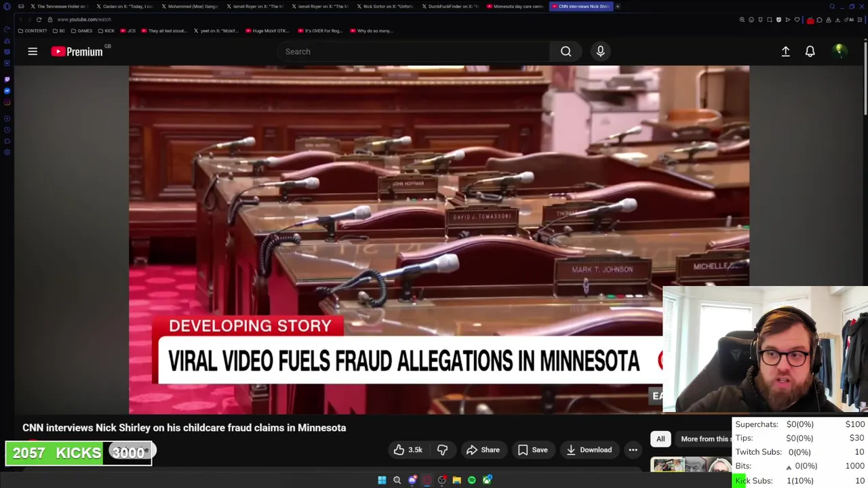Screen dimensions: 868x488
Task: Open Xbox app from the taskbar
Action: point(487,480)
